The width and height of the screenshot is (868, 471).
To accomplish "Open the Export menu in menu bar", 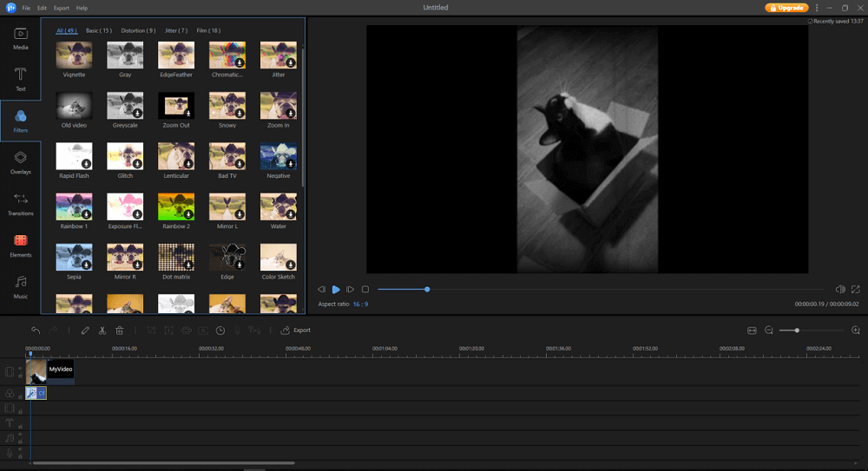I will pos(62,8).
